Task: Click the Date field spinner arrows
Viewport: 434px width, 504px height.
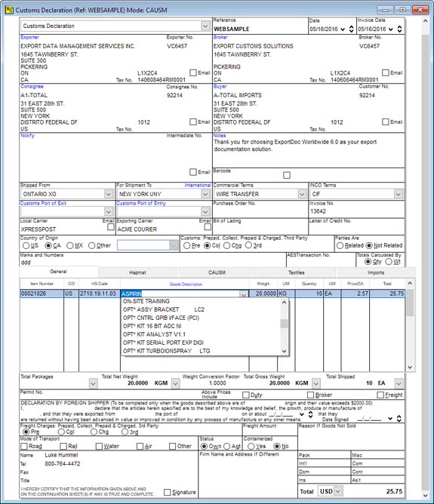Action: (352, 29)
